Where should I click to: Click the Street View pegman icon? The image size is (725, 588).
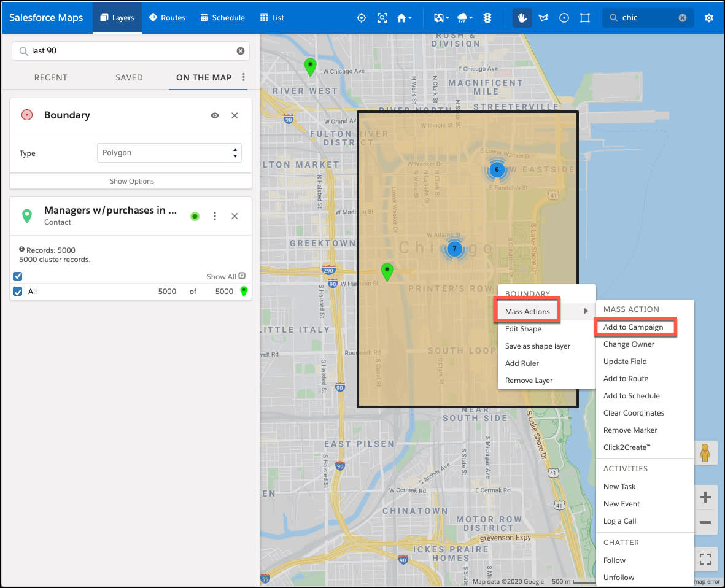coord(705,453)
